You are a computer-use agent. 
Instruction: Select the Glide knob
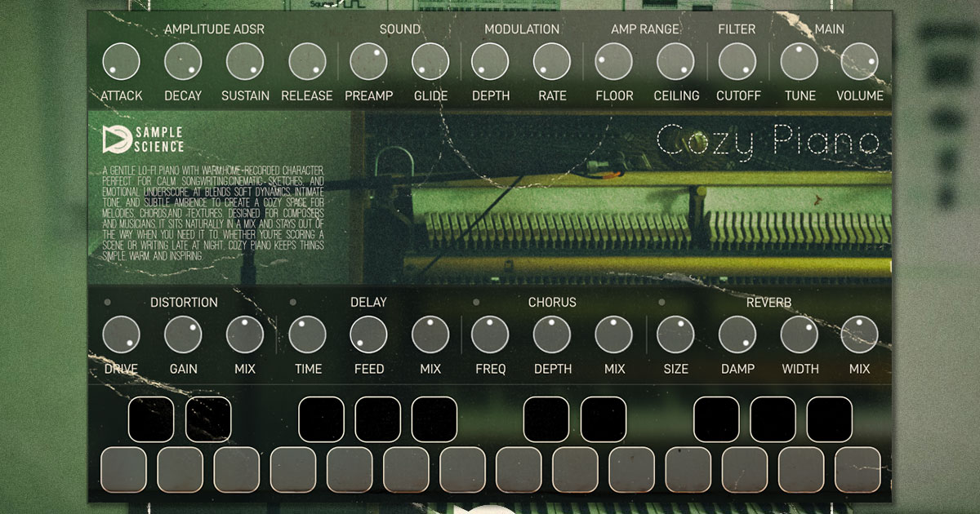(x=430, y=62)
